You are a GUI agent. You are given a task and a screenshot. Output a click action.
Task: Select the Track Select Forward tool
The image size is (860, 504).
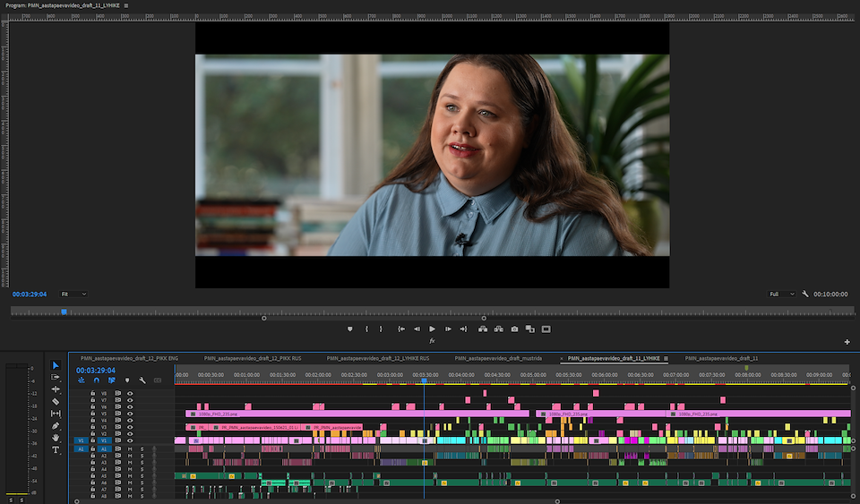pyautogui.click(x=56, y=378)
